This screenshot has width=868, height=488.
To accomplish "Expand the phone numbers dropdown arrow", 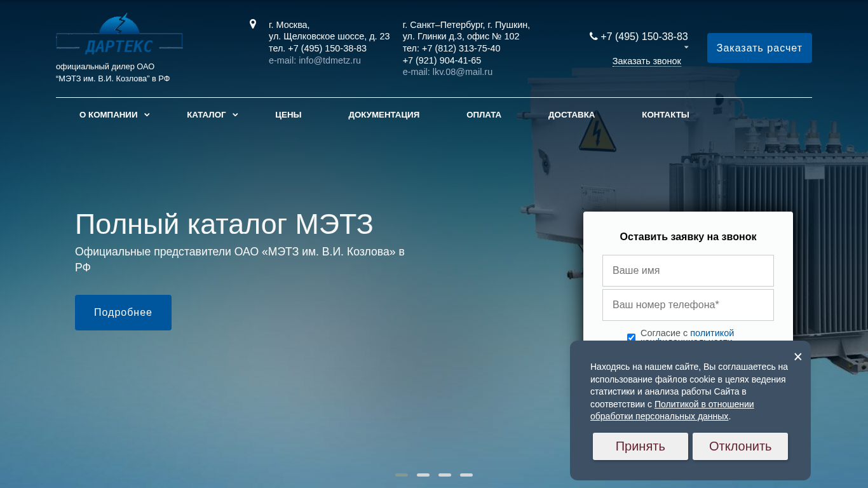I will coord(686,47).
